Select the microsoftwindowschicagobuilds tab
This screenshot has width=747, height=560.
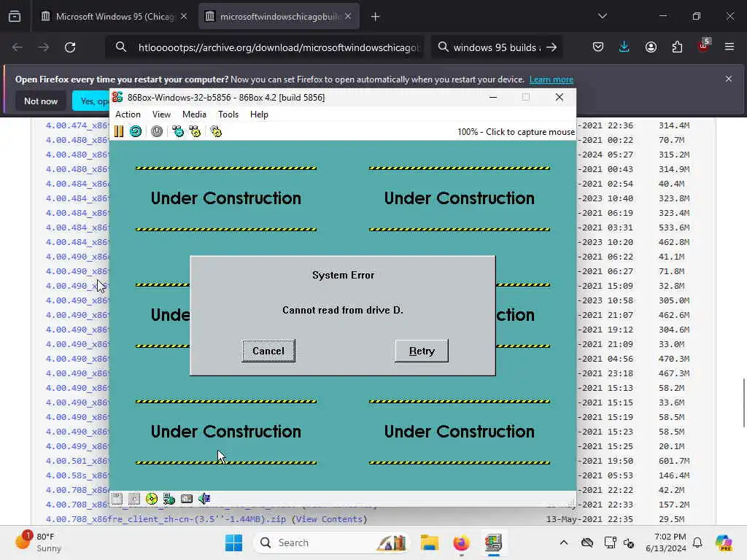pyautogui.click(x=279, y=17)
